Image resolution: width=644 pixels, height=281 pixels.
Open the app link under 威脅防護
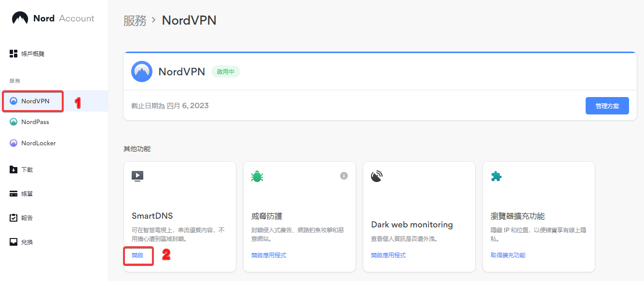click(x=269, y=255)
